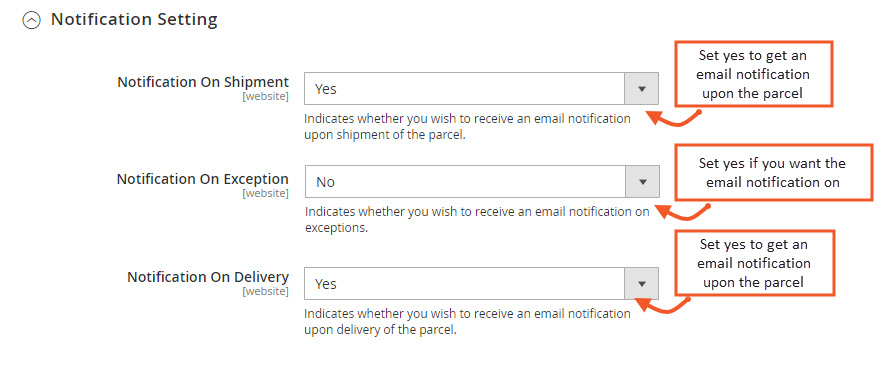Click the Notification Setting section heading
This screenshot has height=366, width=884.
(x=134, y=20)
